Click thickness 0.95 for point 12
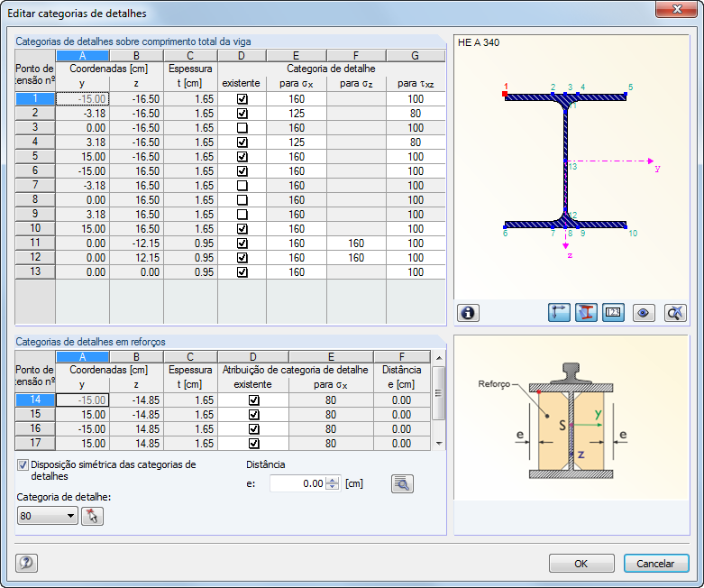The width and height of the screenshot is (704, 588). 190,257
